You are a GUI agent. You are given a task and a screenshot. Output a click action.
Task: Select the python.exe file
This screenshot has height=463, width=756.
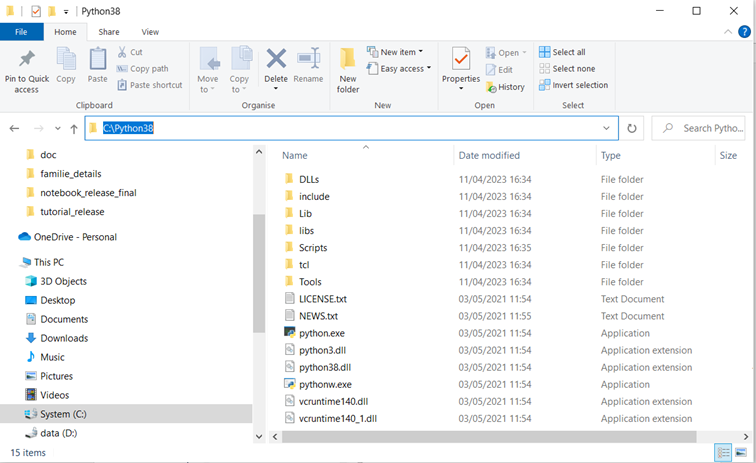point(321,333)
